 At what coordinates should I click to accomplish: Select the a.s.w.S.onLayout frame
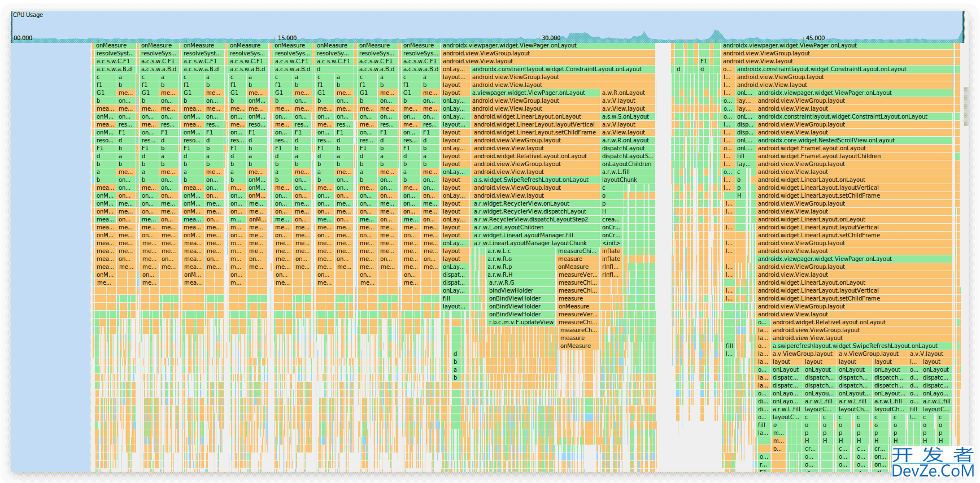tap(628, 116)
